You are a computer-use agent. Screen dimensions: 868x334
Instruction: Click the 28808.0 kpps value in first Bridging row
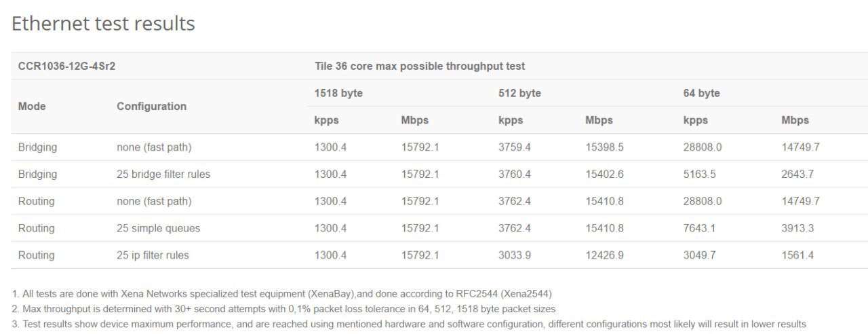(x=702, y=147)
